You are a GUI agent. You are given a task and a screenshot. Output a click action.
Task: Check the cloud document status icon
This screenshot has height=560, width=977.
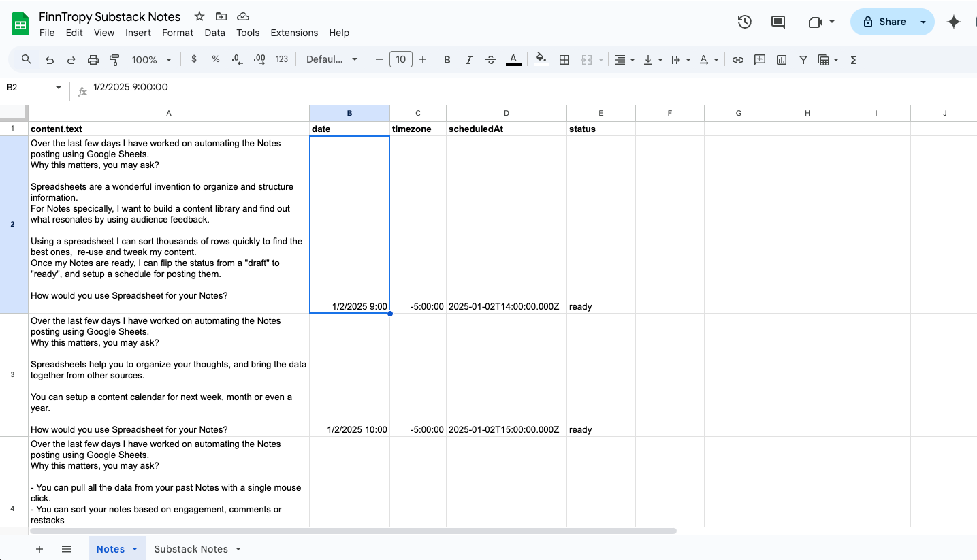242,16
